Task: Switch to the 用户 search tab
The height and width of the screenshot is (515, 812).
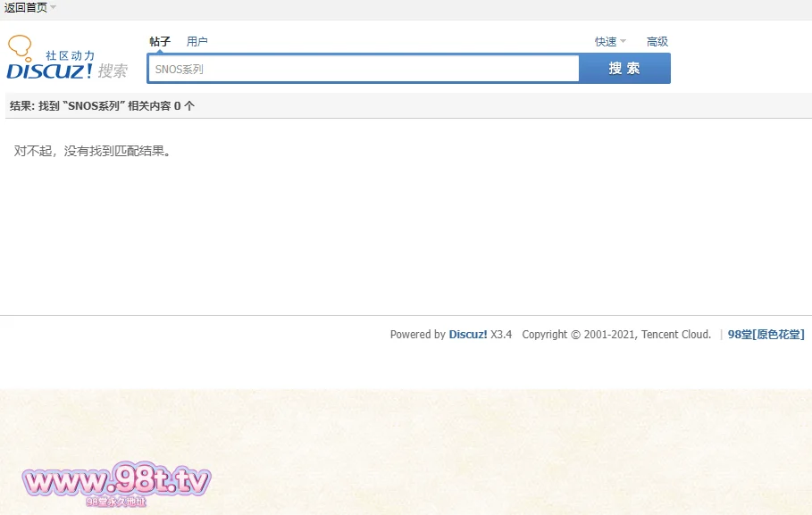Action: [197, 42]
